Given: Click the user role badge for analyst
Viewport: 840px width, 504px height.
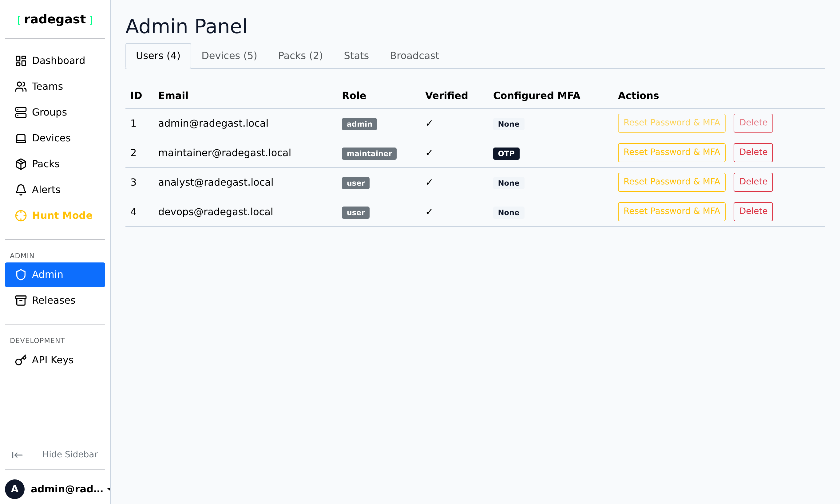Looking at the screenshot, I should (355, 183).
